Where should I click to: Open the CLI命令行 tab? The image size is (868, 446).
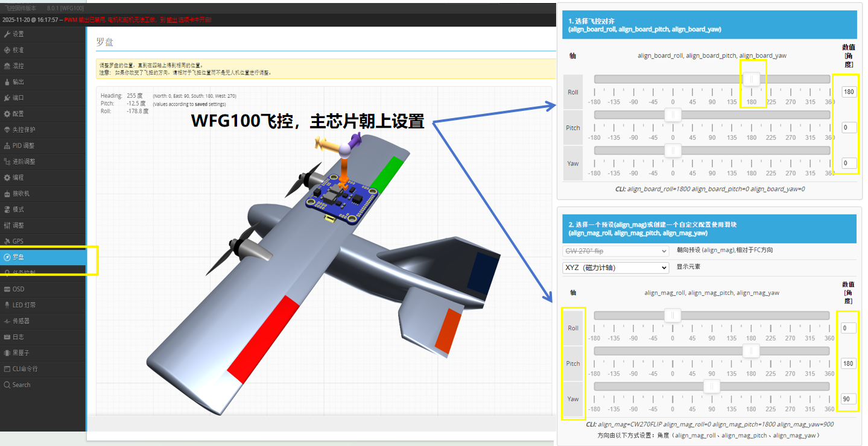point(24,369)
